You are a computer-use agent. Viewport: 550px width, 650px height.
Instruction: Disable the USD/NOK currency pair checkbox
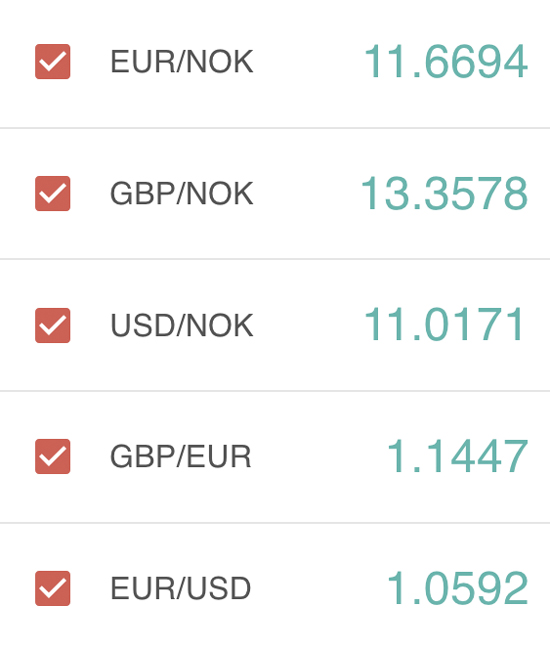pyautogui.click(x=53, y=325)
